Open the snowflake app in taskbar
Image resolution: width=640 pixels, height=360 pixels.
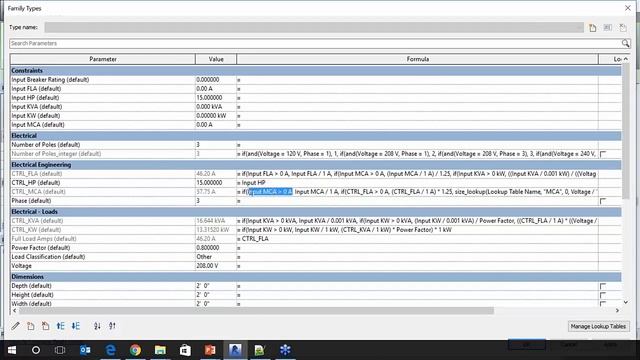click(285, 350)
